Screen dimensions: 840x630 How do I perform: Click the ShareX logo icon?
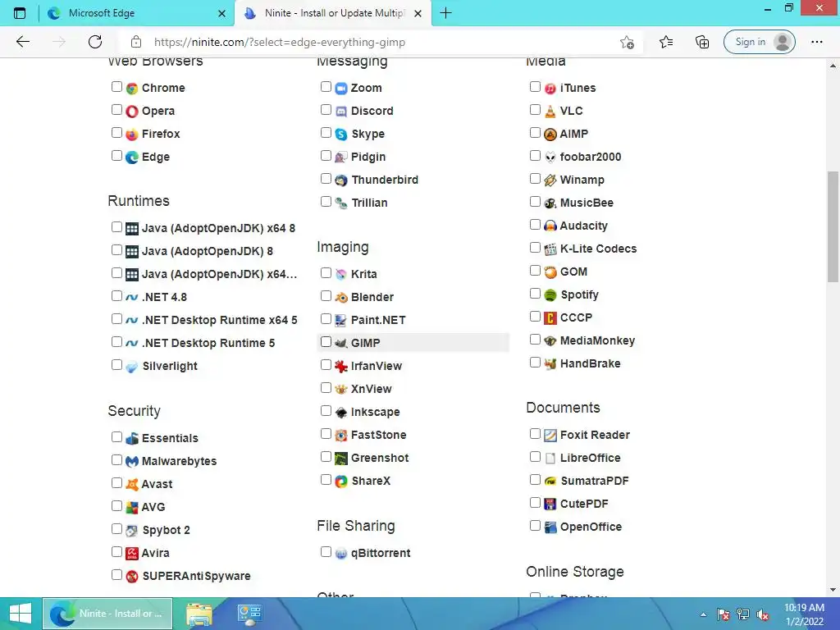341,482
